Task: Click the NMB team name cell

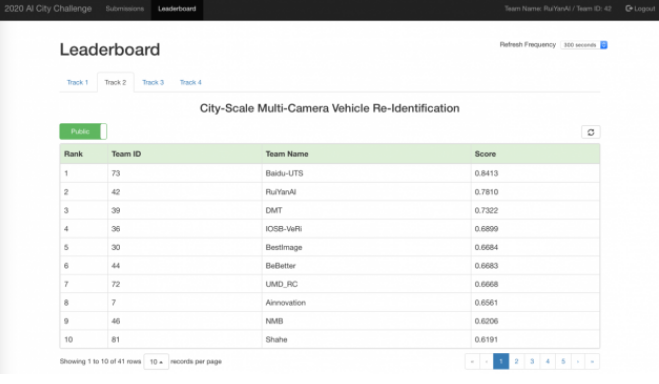Action: tap(366, 321)
